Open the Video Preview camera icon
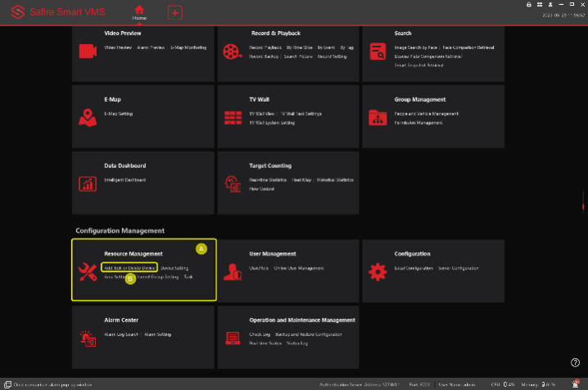 click(x=88, y=51)
